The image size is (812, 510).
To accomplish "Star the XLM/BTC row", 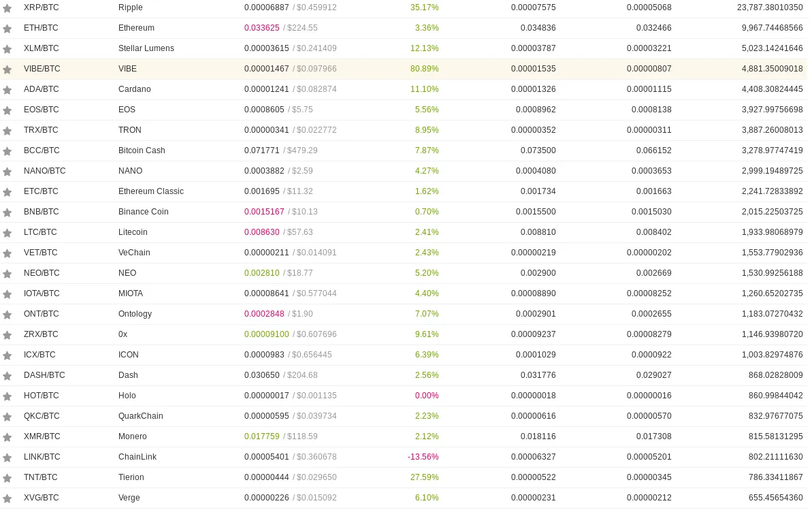I will (7, 49).
